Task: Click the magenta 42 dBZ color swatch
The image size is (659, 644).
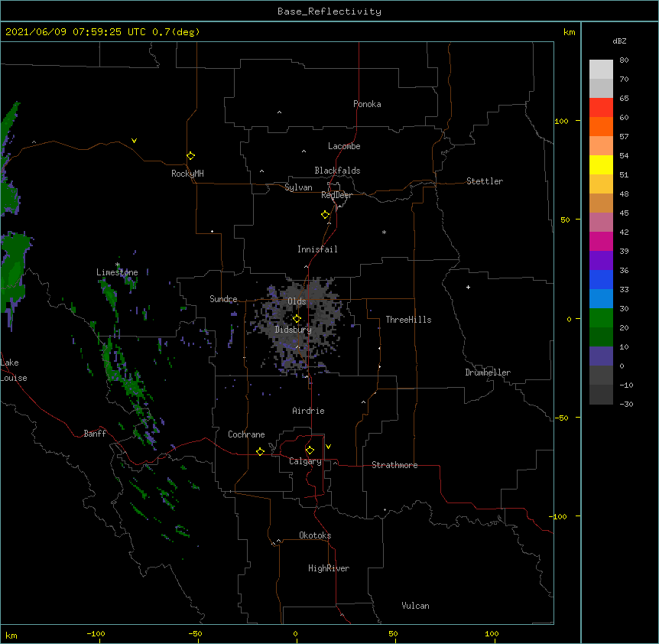Action: [601, 241]
